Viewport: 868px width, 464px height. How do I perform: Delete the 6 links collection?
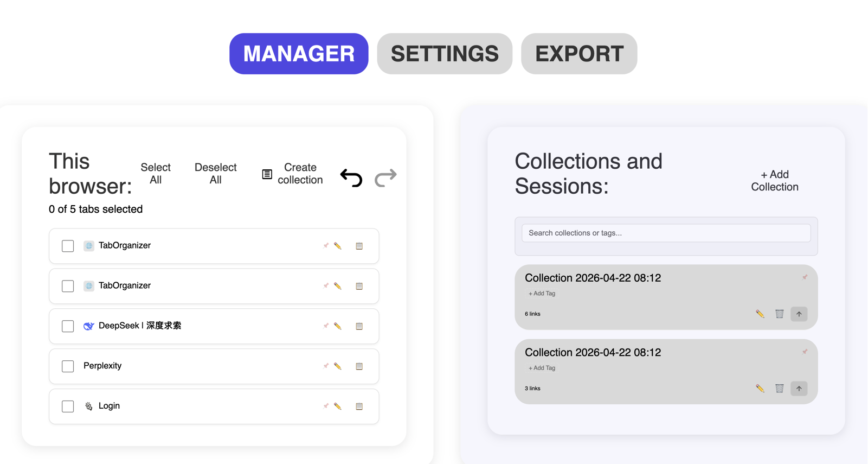click(x=780, y=314)
